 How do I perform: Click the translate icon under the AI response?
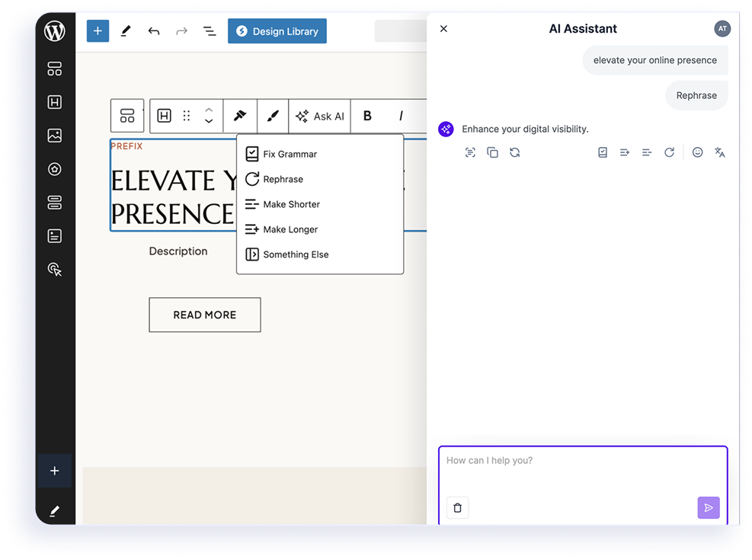[x=720, y=152]
